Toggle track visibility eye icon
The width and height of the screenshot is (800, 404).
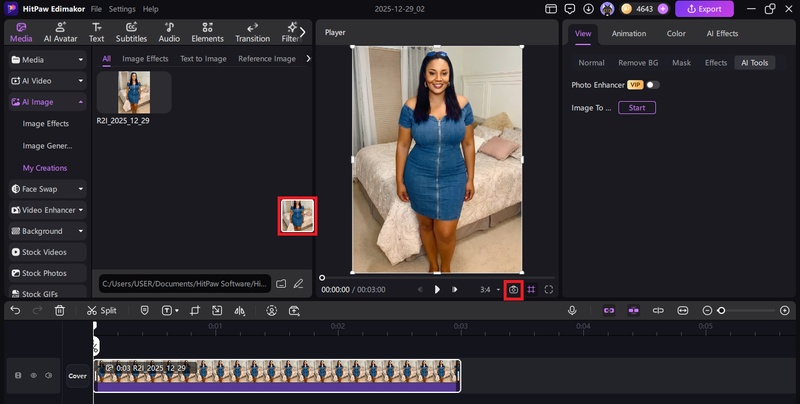(x=33, y=375)
